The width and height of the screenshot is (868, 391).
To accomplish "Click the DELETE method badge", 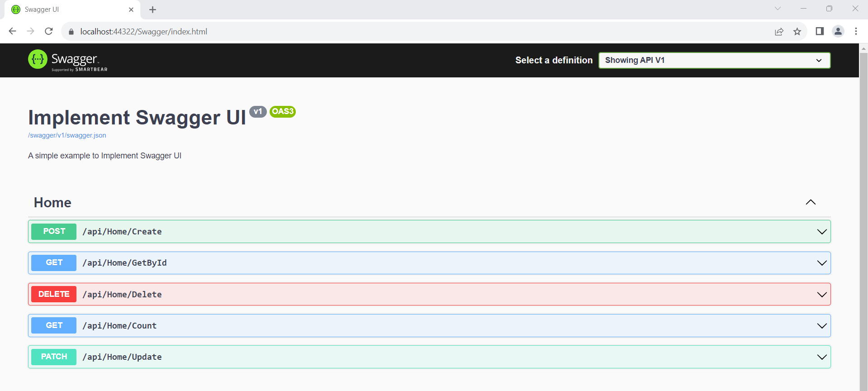I will (54, 294).
